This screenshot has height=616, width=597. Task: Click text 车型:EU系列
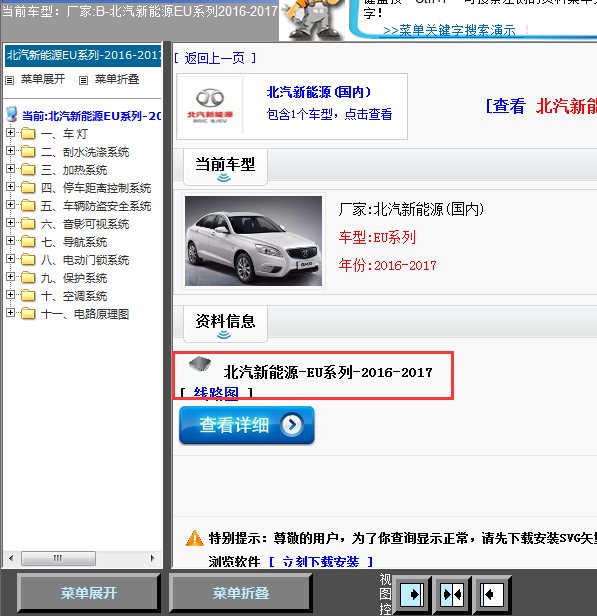(377, 237)
